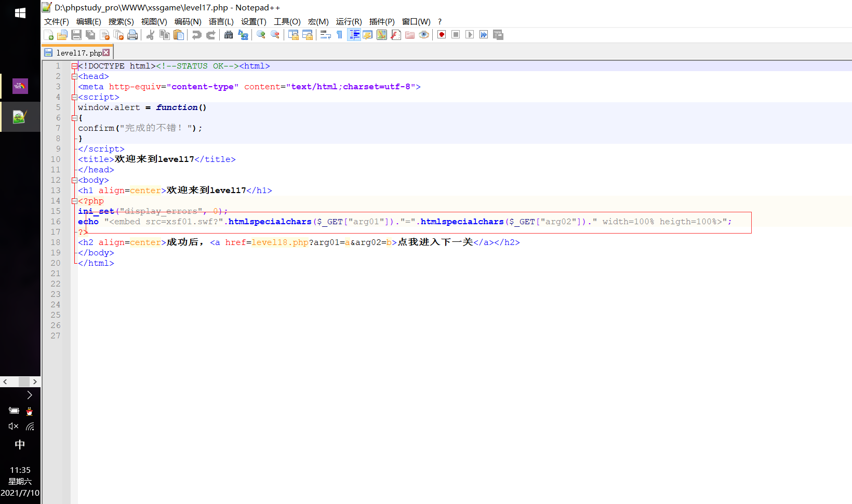Image resolution: width=852 pixels, height=504 pixels.
Task: Click the Open file folder icon
Action: point(62,35)
